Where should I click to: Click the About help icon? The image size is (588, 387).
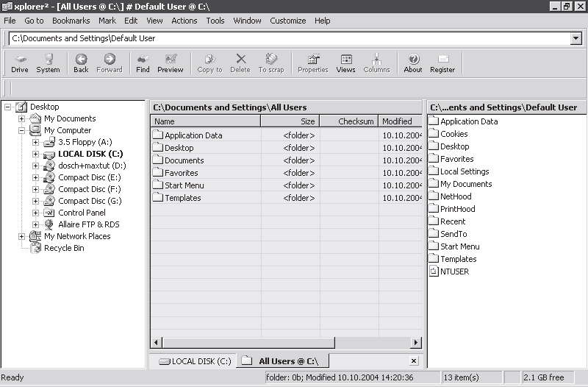pos(413,63)
